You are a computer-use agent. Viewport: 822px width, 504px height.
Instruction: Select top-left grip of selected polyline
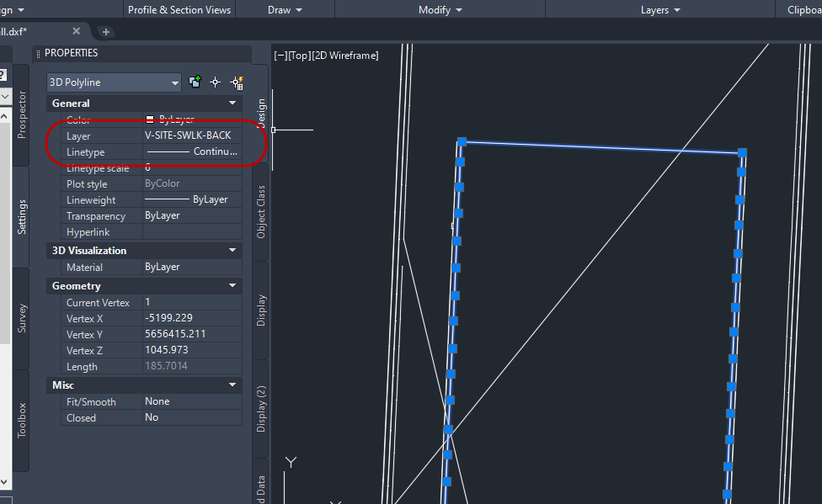click(x=462, y=141)
